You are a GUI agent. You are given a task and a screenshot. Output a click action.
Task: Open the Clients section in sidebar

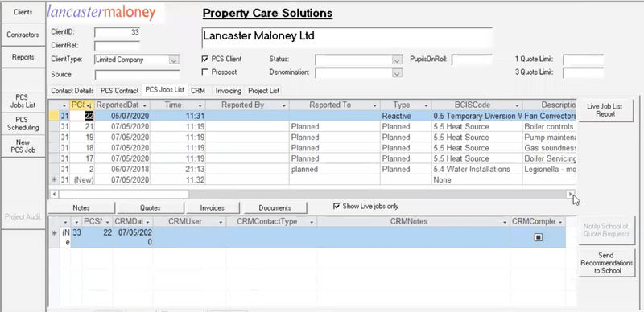[23, 12]
